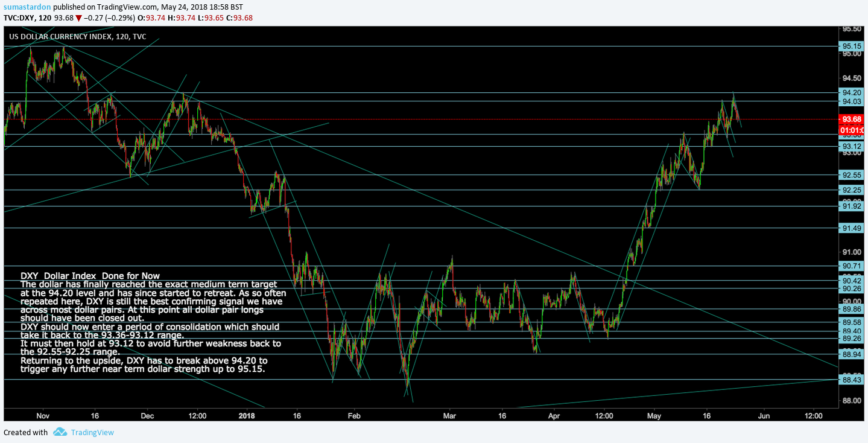Screen dimensions: 868x443
Task: Click the 95.50 axis price tick
Action: coord(852,29)
